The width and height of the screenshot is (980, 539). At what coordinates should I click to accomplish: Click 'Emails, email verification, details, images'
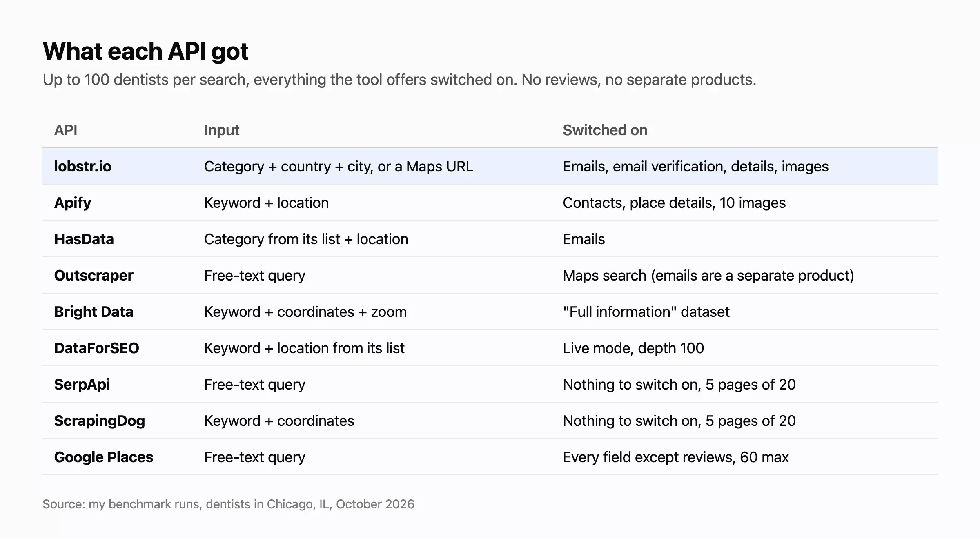696,167
